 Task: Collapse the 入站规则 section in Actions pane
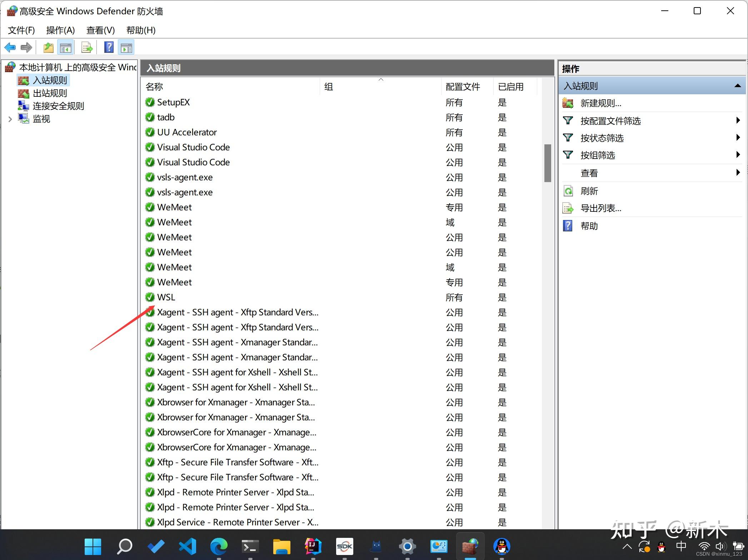[x=738, y=86]
